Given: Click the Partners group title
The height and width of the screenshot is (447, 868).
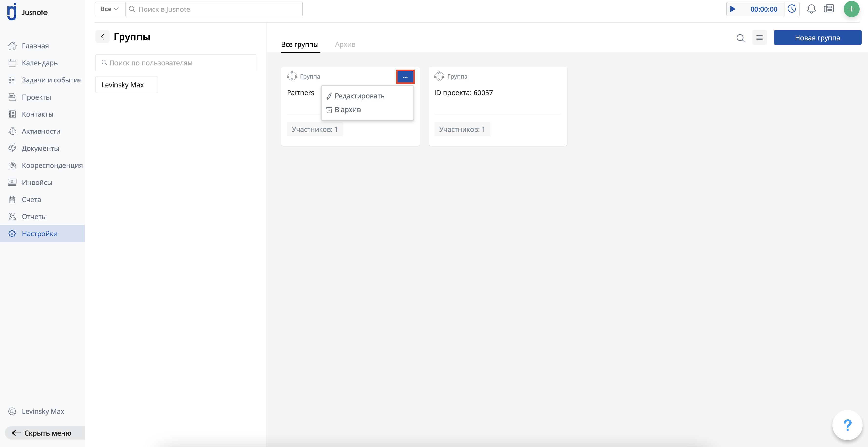Looking at the screenshot, I should coord(300,93).
